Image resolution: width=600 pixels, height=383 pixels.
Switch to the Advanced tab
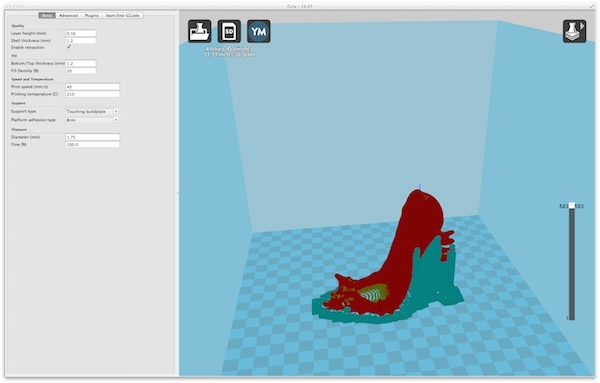click(68, 15)
